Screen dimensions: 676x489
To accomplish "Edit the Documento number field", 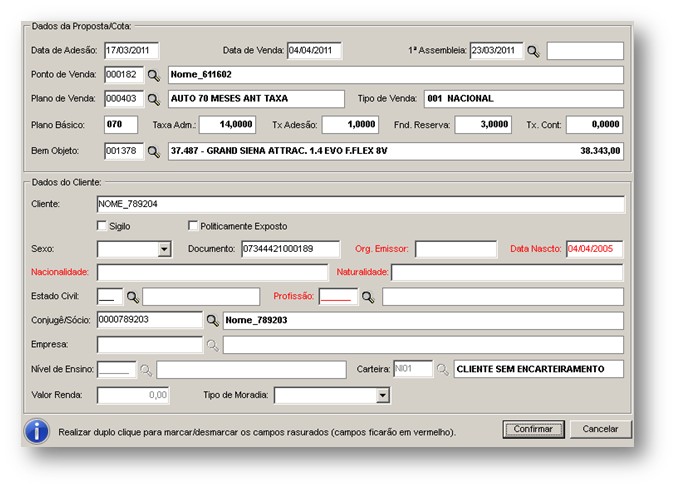I will pyautogui.click(x=291, y=249).
